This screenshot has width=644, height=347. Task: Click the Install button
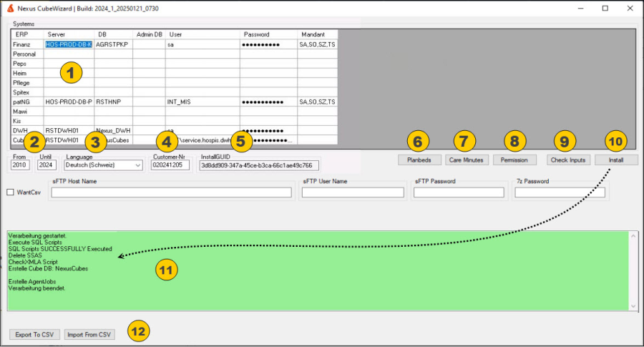pos(616,160)
